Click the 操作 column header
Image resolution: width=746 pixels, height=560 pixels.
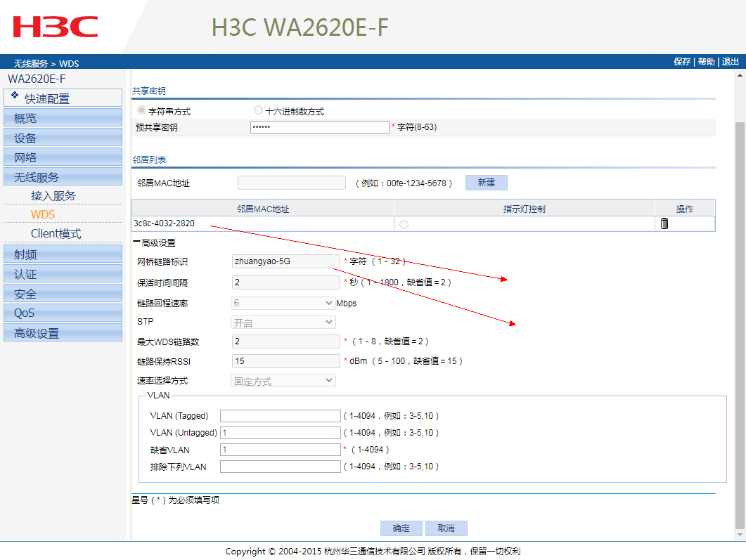pyautogui.click(x=685, y=209)
